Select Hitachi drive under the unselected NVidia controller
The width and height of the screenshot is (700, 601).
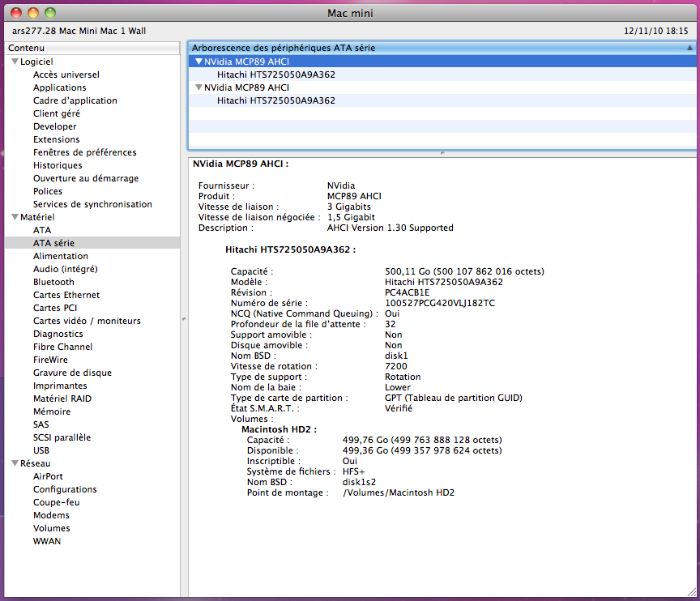[x=442, y=100]
